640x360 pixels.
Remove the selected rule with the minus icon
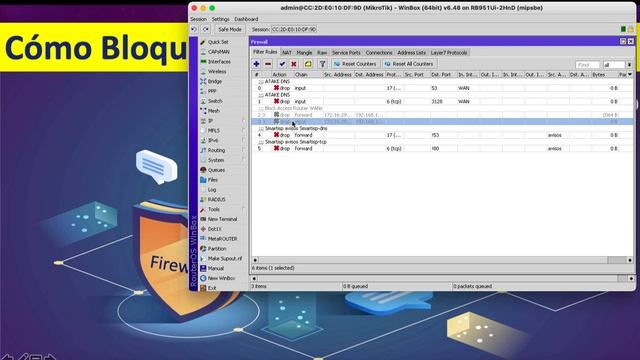coord(268,64)
